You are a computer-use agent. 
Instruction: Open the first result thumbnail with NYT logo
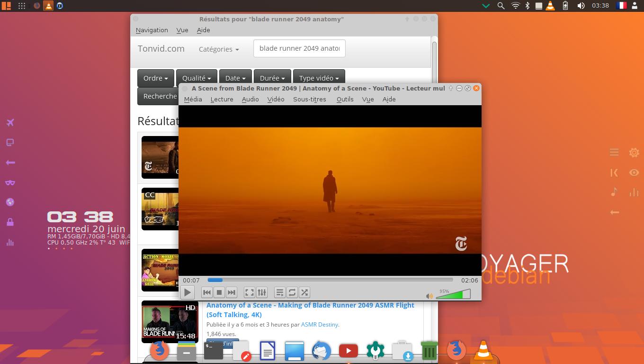click(160, 157)
